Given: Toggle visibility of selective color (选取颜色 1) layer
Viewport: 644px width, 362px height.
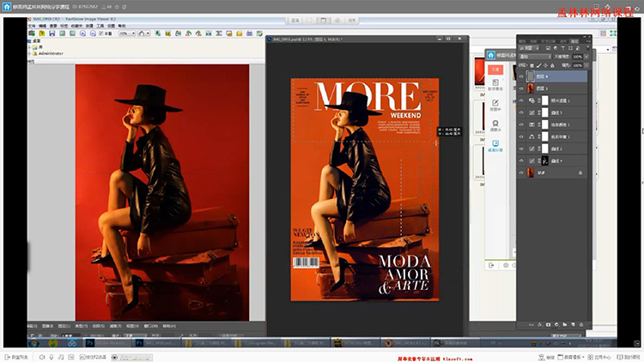Looking at the screenshot, I should pyautogui.click(x=521, y=124).
